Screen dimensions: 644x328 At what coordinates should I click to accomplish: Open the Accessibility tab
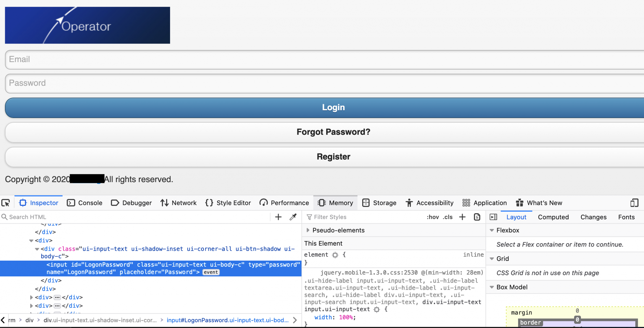point(429,203)
